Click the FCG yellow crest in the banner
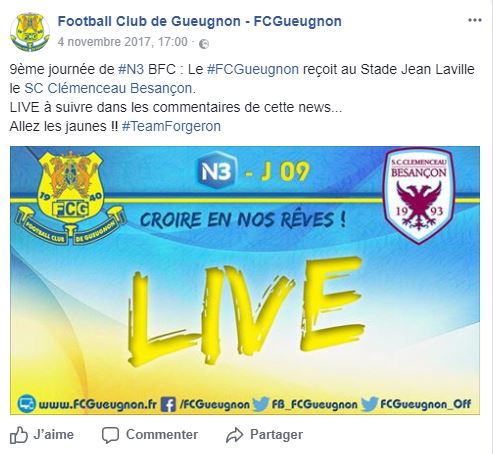 (x=70, y=198)
